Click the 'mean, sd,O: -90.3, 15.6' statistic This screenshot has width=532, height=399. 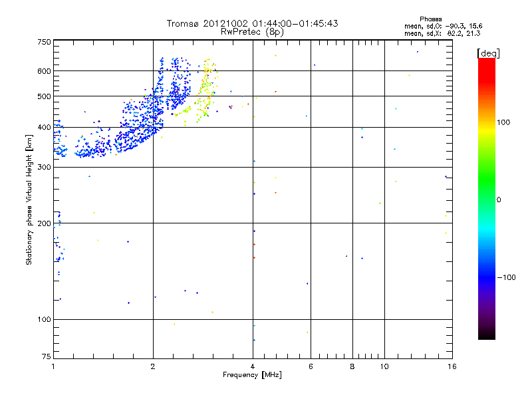pyautogui.click(x=443, y=26)
